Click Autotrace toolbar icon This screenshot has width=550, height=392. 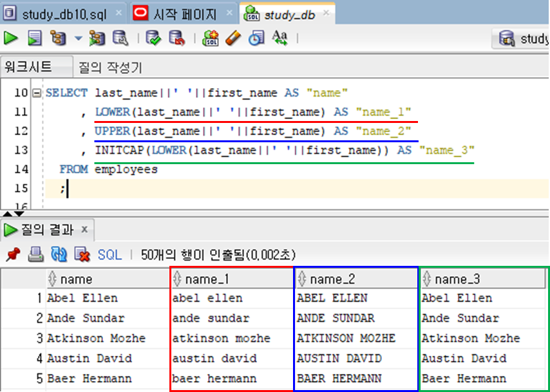point(97,38)
